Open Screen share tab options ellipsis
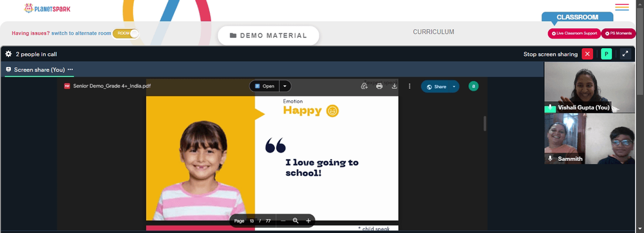 click(x=70, y=70)
